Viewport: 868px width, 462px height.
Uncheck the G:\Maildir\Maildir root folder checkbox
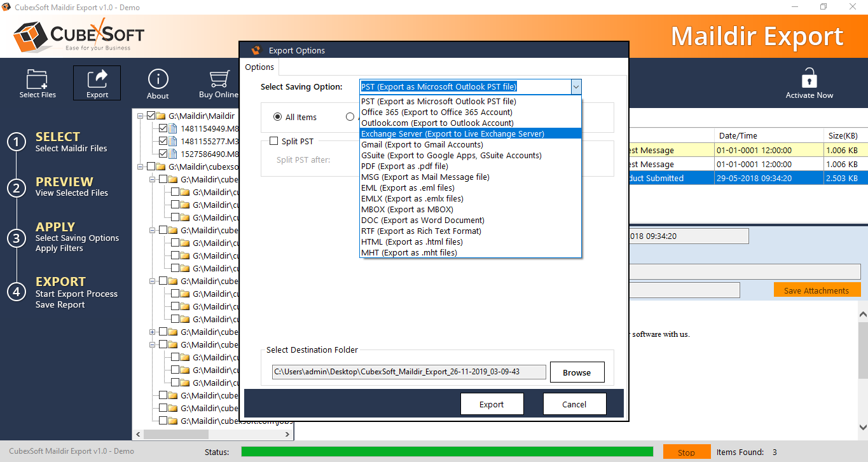tap(151, 116)
